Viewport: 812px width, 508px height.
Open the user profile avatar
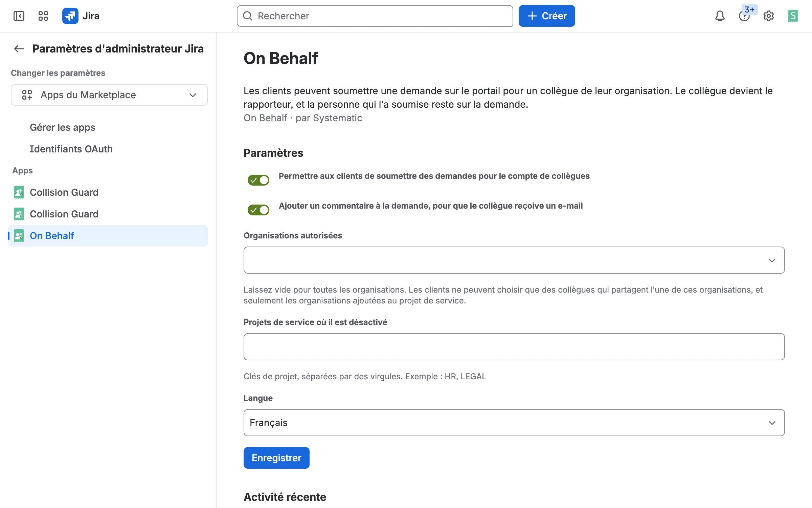pyautogui.click(x=793, y=16)
